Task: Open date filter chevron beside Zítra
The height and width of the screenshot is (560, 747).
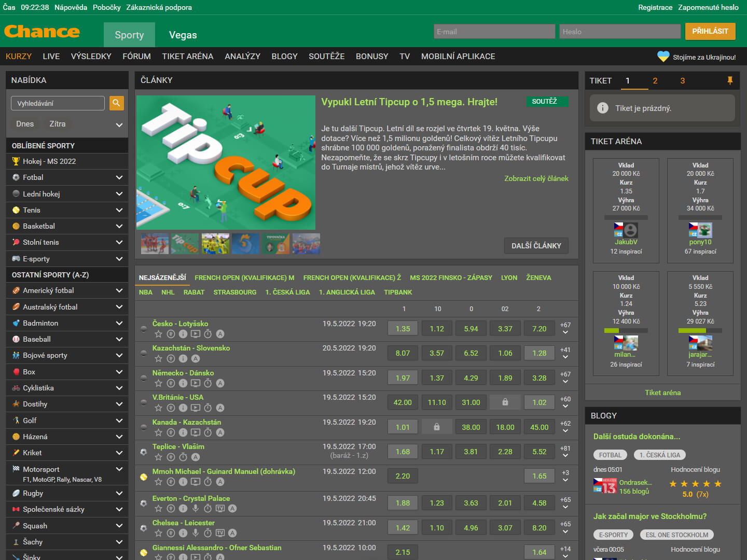Action: (x=119, y=125)
